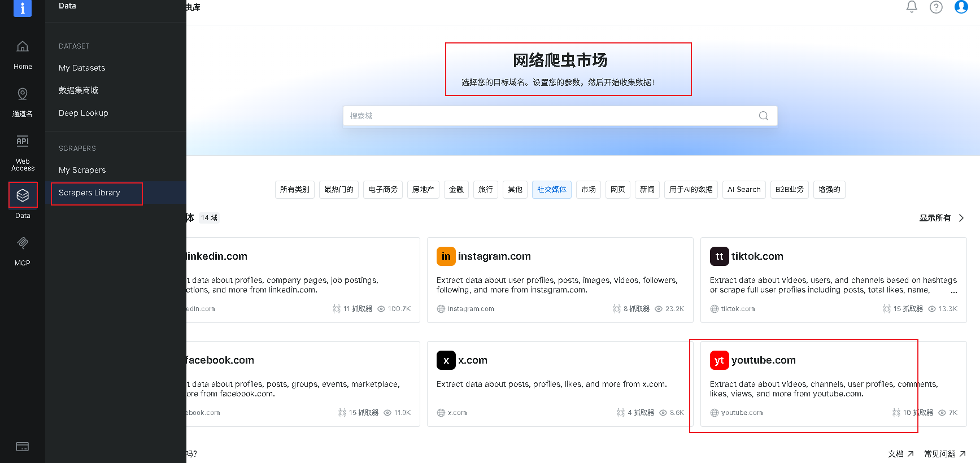980x463 pixels.
Task: Click the search magnifier icon in search field
Action: click(x=764, y=116)
